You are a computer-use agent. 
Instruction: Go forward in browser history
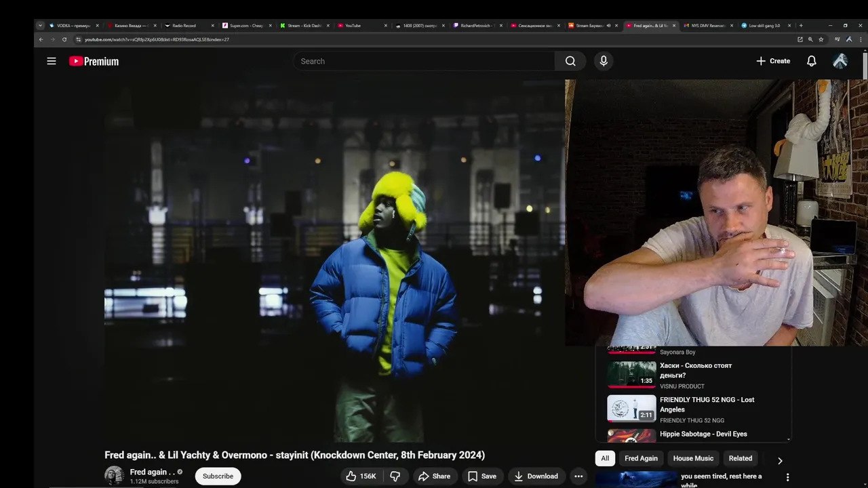click(x=52, y=39)
